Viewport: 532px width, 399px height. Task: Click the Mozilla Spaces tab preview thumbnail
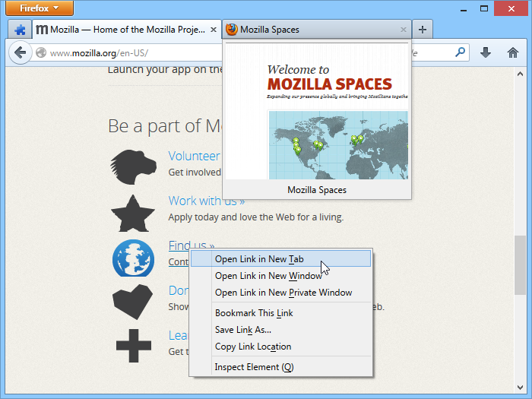(x=317, y=111)
